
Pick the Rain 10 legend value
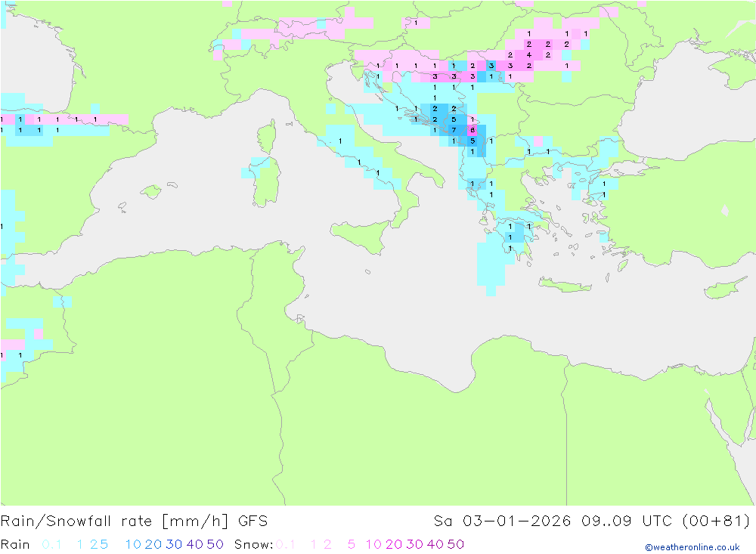point(133,544)
